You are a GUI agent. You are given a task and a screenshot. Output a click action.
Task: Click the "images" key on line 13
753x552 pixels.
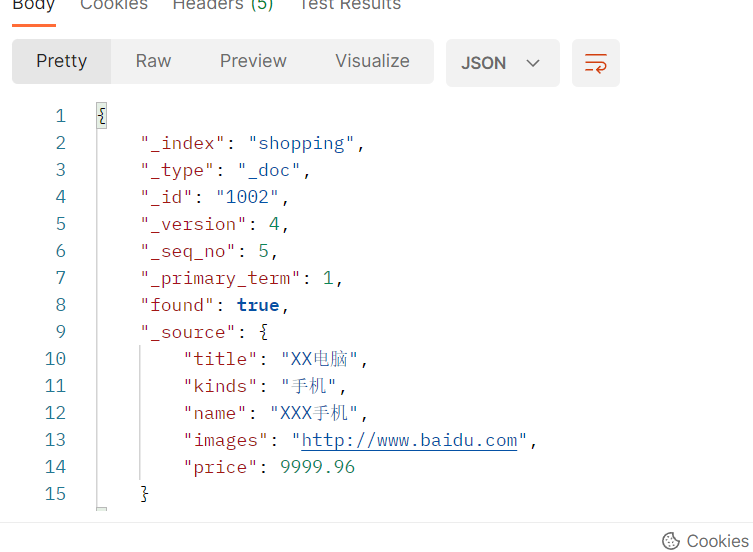226,440
